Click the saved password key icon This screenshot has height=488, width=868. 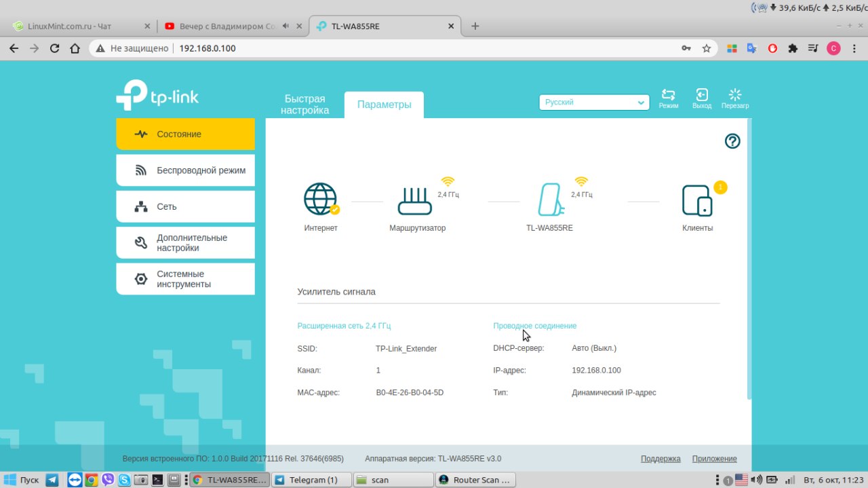click(686, 48)
